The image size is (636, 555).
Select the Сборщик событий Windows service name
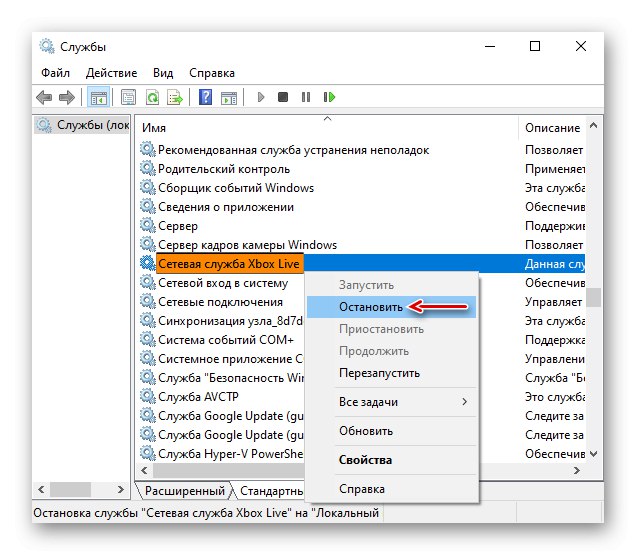pos(236,188)
